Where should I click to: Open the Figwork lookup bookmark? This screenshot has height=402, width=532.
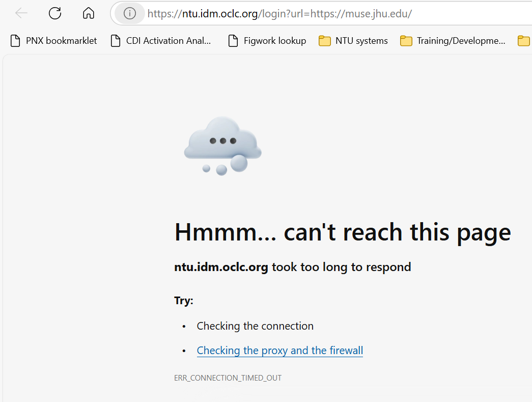click(x=267, y=41)
